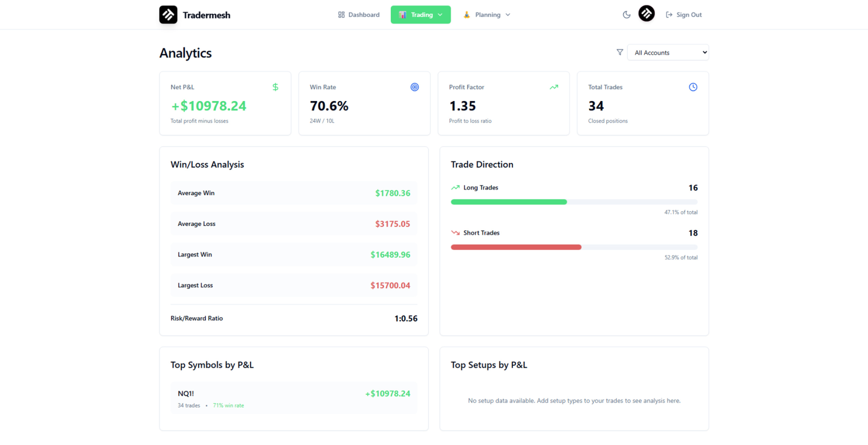The width and height of the screenshot is (868, 445).
Task: Click the 71% win rate text
Action: 228,405
